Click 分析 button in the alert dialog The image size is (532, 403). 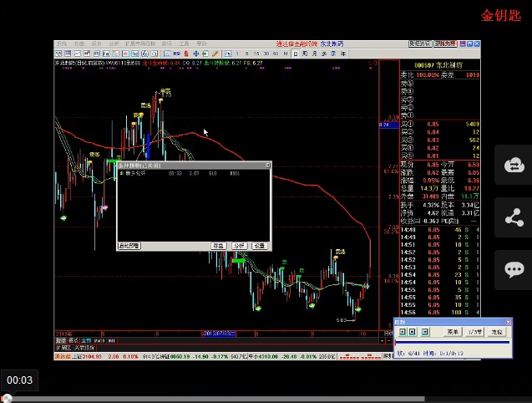[x=239, y=246]
